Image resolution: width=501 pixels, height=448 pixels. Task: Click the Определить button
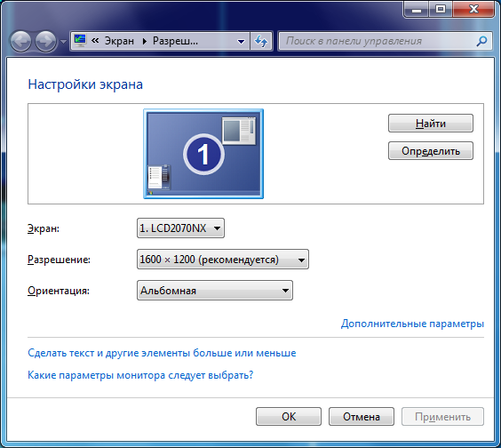[431, 150]
